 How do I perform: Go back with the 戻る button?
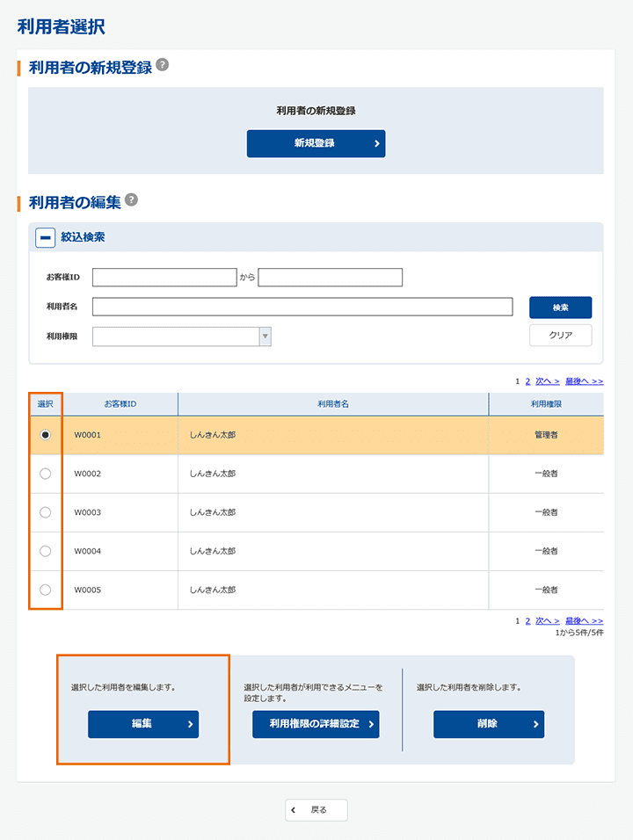click(x=316, y=810)
